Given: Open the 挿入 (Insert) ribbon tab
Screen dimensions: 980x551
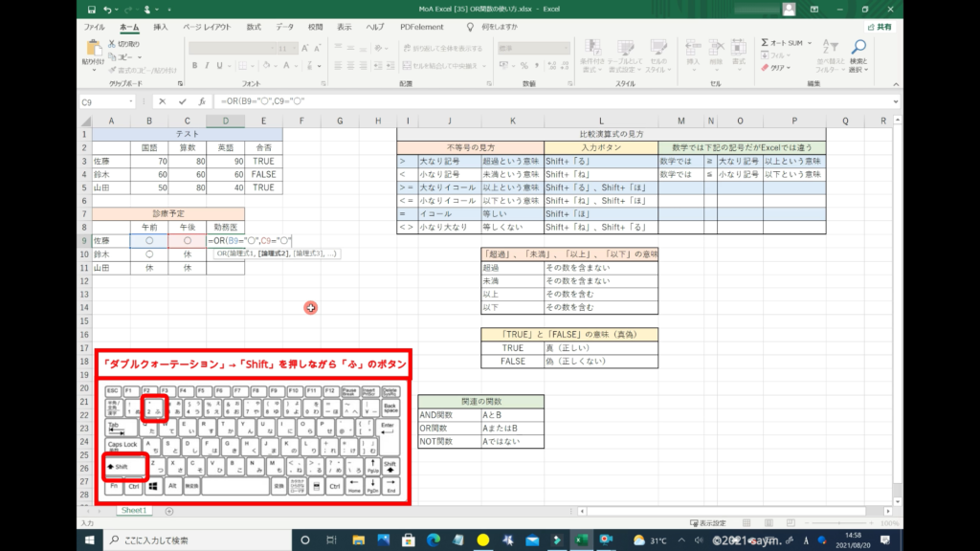Looking at the screenshot, I should 161,27.
